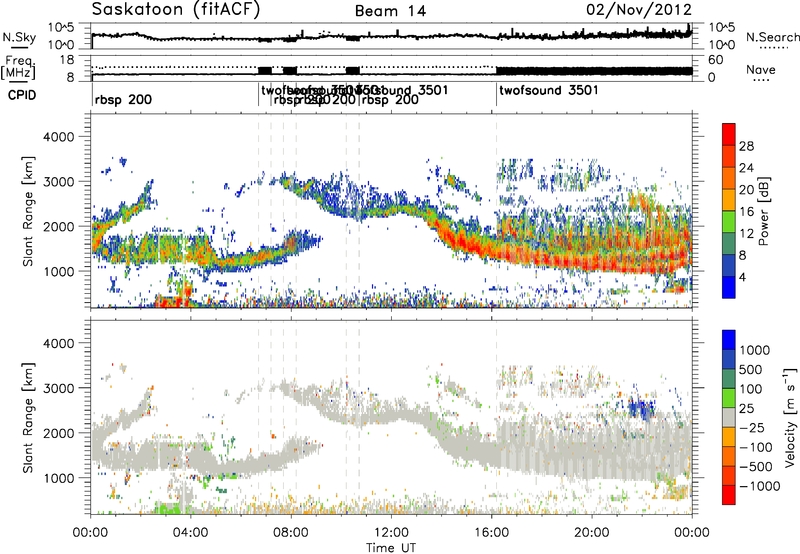This screenshot has width=800, height=554.
Task: Click "4000" on the power panel range axis
Action: 58,137
